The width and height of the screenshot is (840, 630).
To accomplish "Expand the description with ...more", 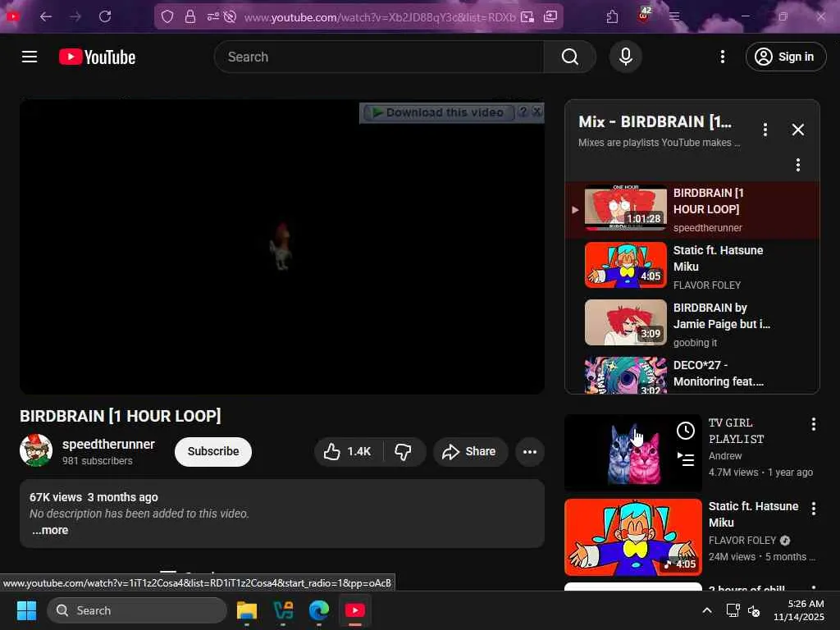I will [50, 531].
